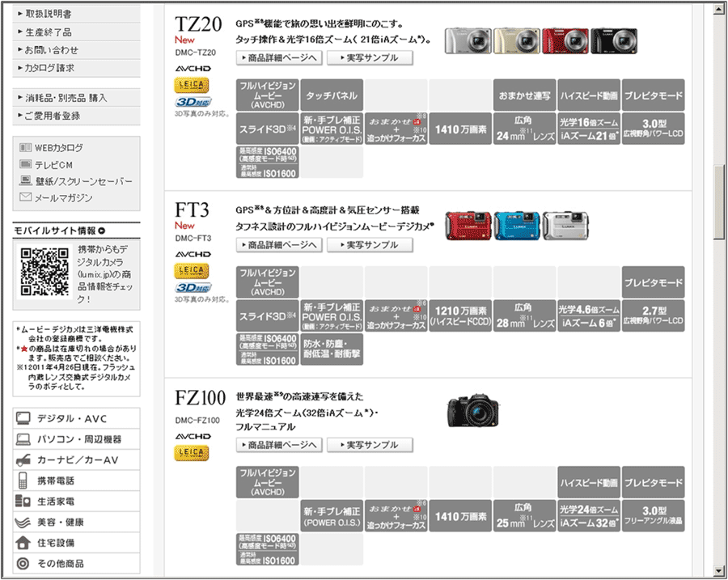
Task: Open the モバイルサイト情報 heading arrow
Action: point(102,231)
